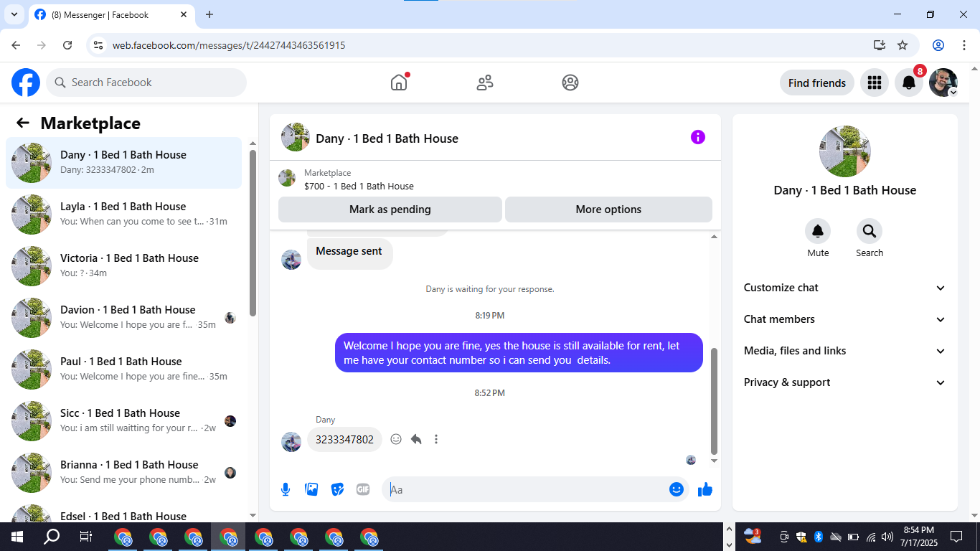This screenshot has width=980, height=551.
Task: Open Chrome's three-dot menu
Action: (x=963, y=45)
